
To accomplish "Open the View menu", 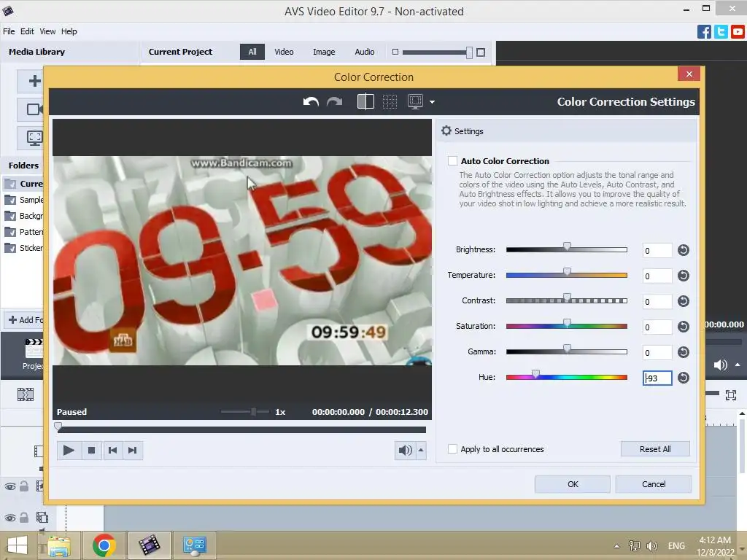I will (47, 31).
